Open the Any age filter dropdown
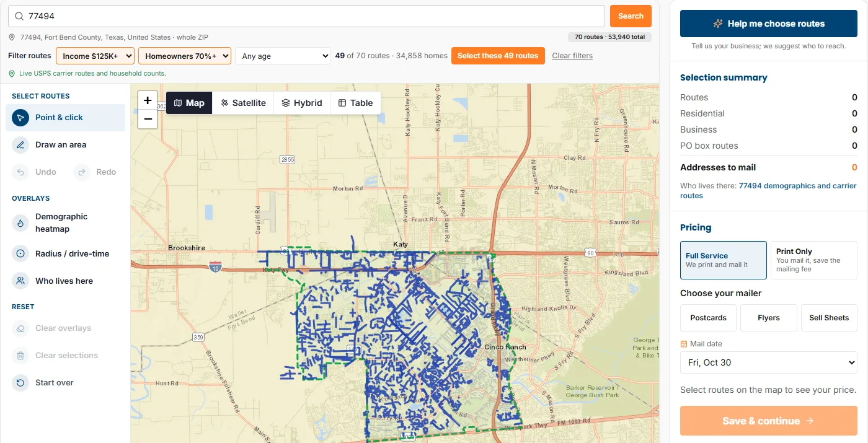 283,56
